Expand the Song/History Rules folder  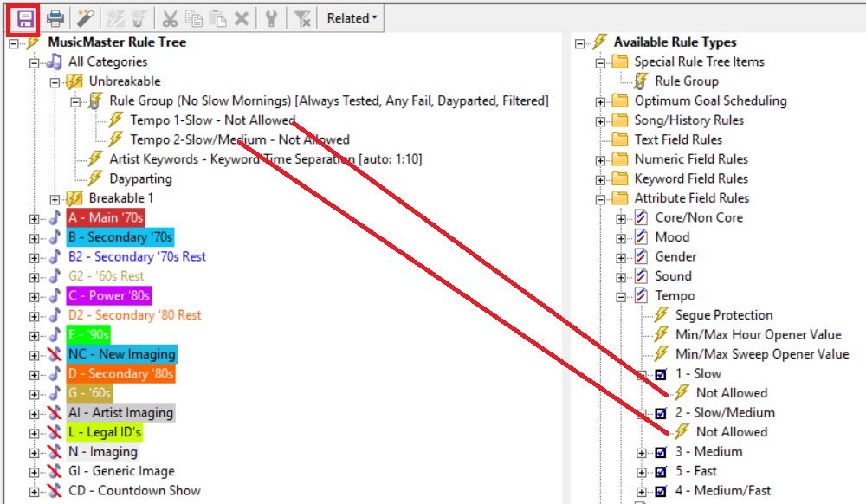coord(600,121)
